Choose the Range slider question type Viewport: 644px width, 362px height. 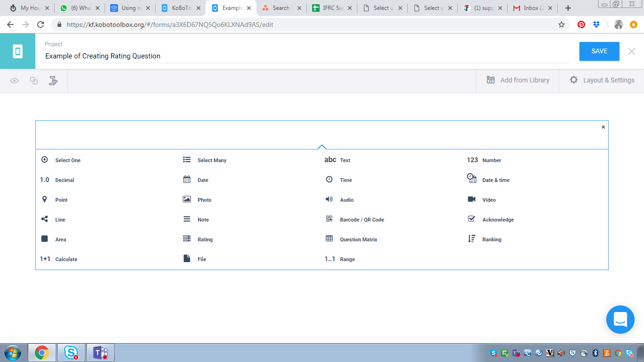pos(347,259)
